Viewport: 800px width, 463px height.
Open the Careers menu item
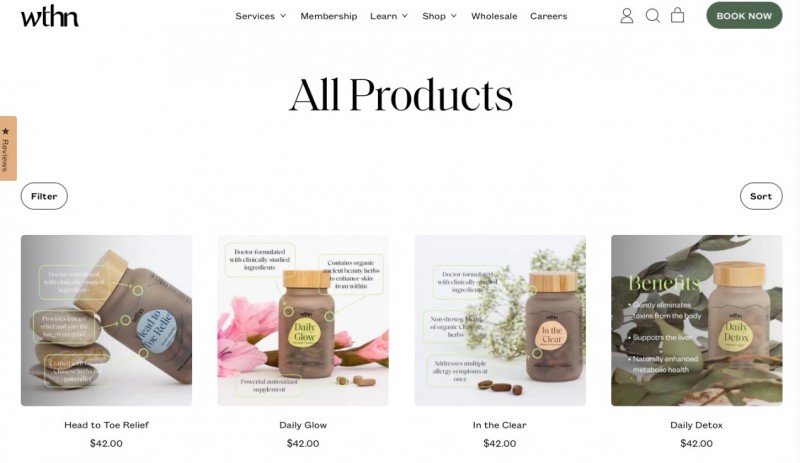click(x=548, y=16)
